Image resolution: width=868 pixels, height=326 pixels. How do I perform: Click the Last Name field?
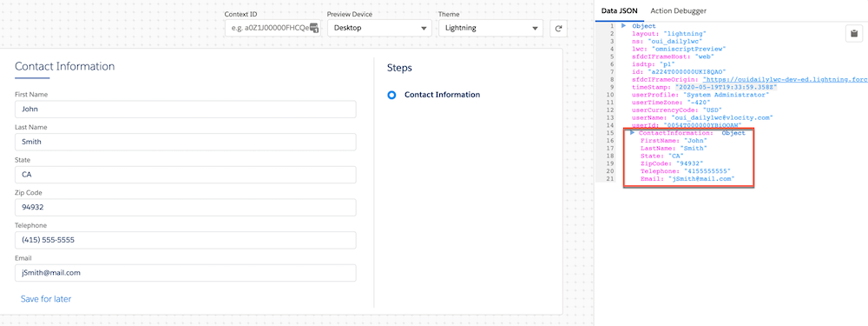coord(186,142)
